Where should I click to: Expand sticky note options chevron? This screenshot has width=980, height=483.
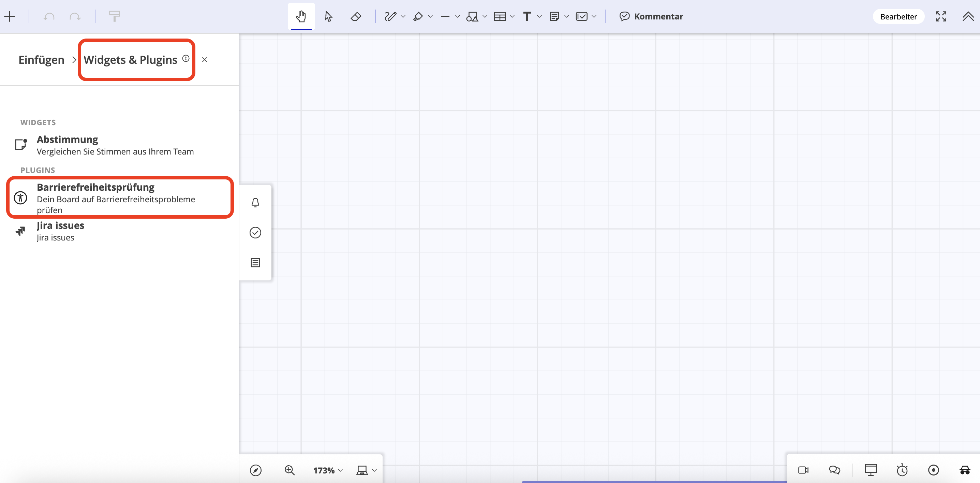567,16
